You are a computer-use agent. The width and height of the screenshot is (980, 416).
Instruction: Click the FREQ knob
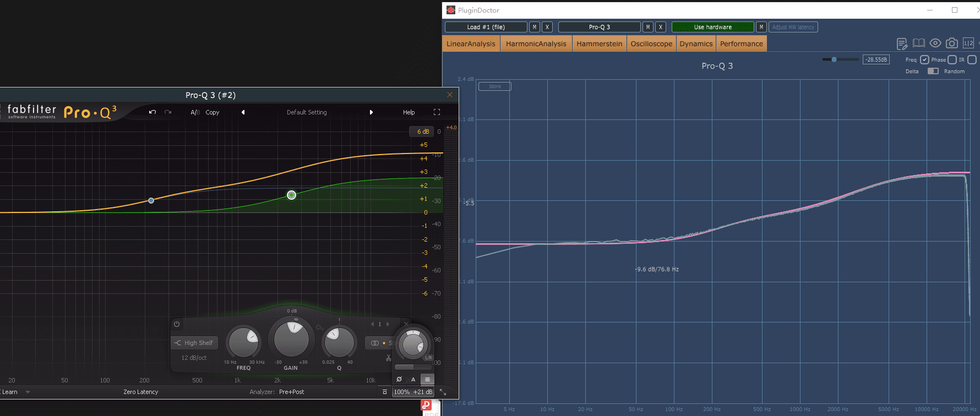coord(243,342)
